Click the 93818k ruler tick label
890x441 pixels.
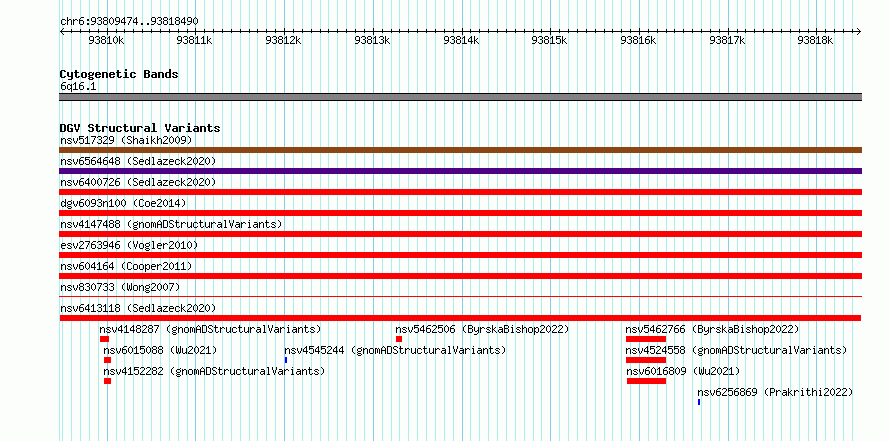tap(816, 40)
